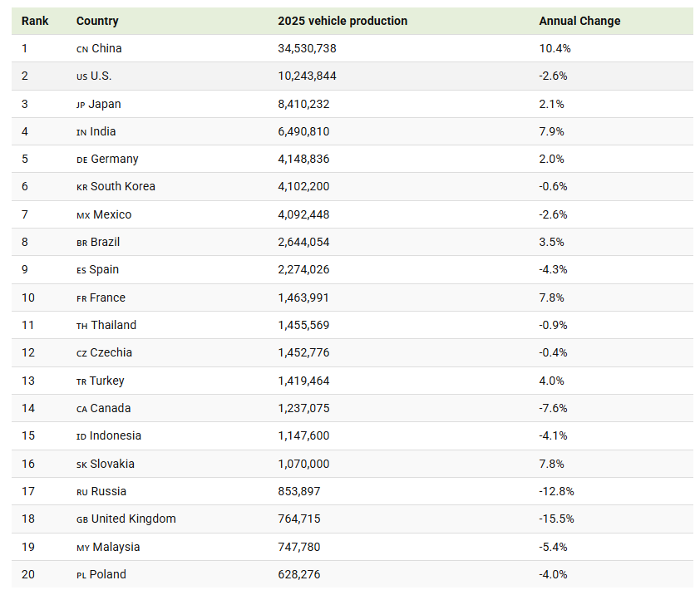Select the Slovakia country cell
This screenshot has height=595, width=700.
pos(106,464)
